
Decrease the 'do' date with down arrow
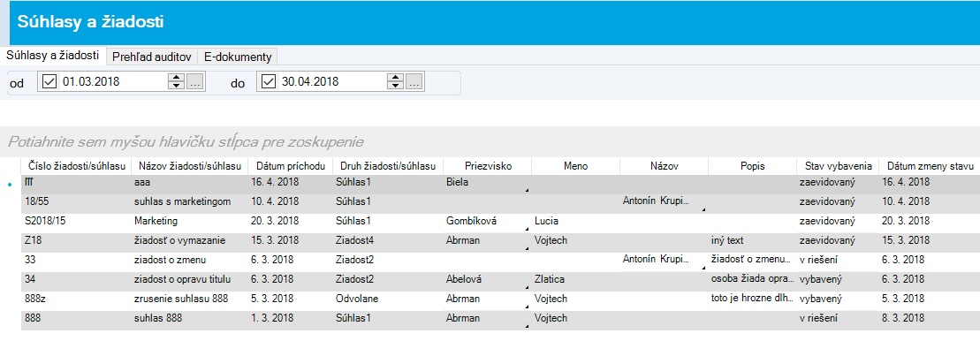tap(396, 86)
